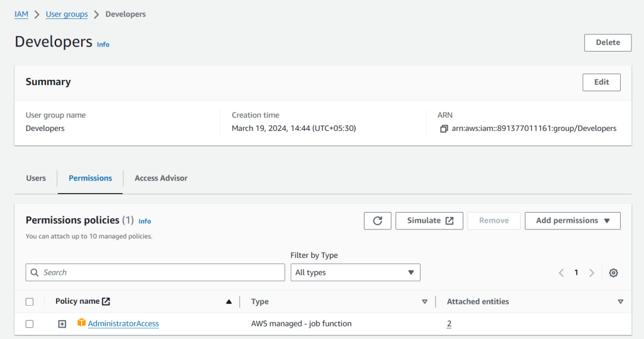This screenshot has height=339, width=644.
Task: Click the search magnifier icon
Action: (35, 272)
